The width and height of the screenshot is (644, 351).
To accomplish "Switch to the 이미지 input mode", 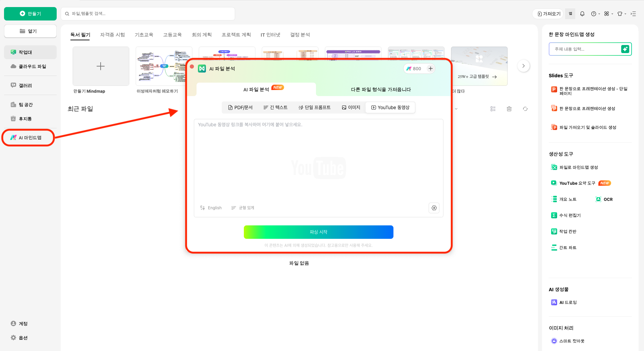I will pyautogui.click(x=351, y=107).
